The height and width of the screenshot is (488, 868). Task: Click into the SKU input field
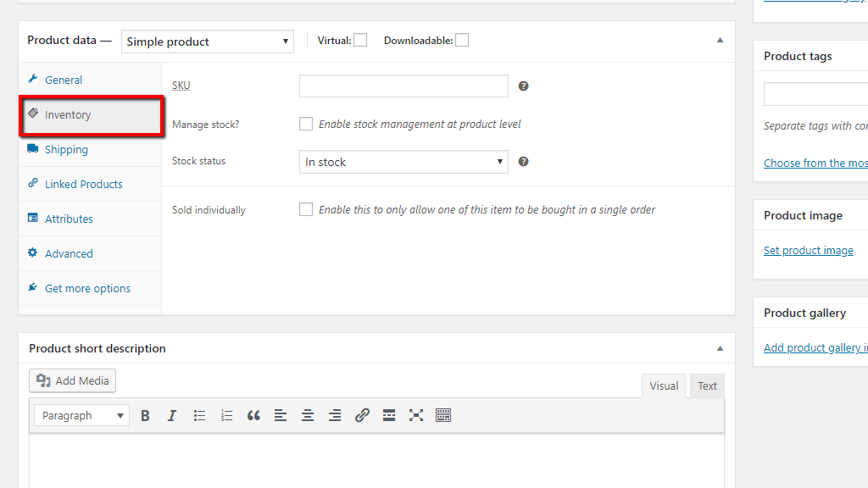pos(403,86)
